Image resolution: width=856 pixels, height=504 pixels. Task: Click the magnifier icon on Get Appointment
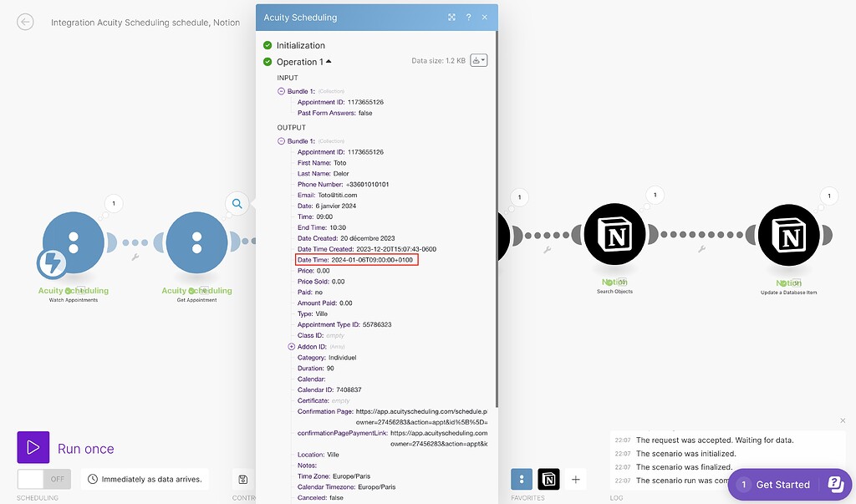click(x=237, y=203)
